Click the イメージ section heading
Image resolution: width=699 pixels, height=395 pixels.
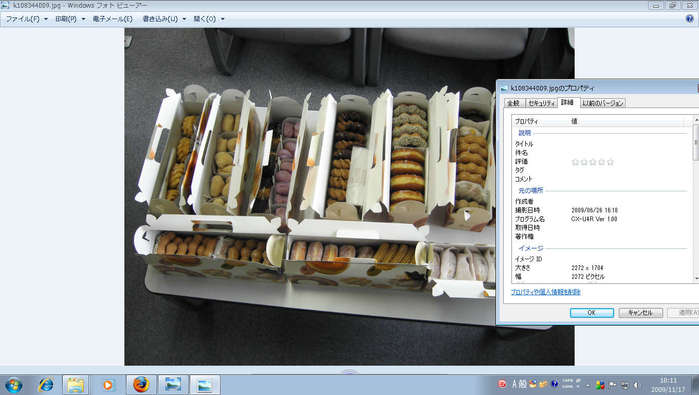tap(530, 248)
